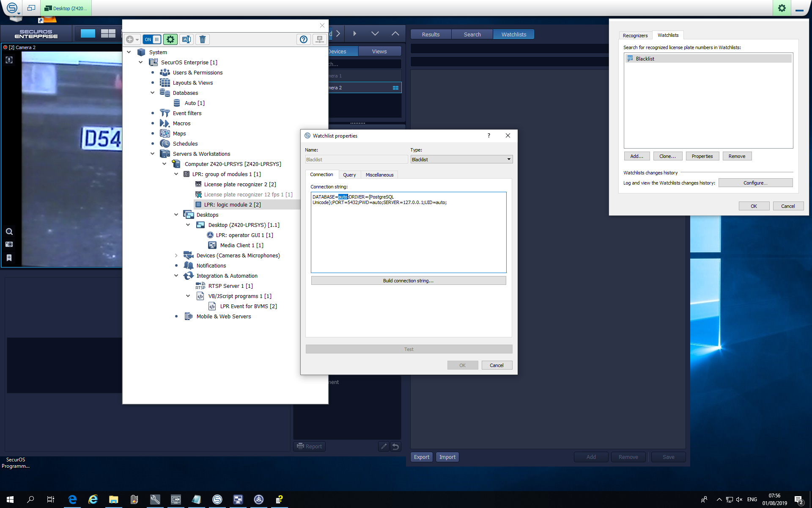Click the delete trash icon in toolbar

203,39
